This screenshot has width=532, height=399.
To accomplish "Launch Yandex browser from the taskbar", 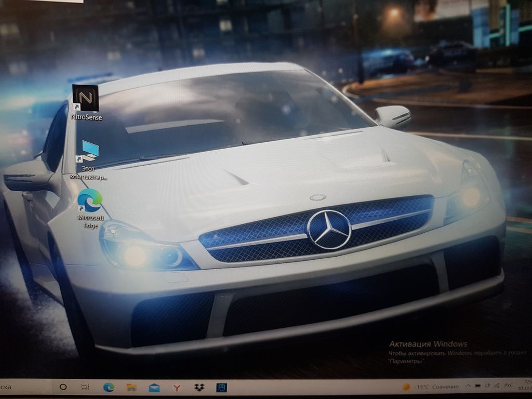I will point(177,388).
